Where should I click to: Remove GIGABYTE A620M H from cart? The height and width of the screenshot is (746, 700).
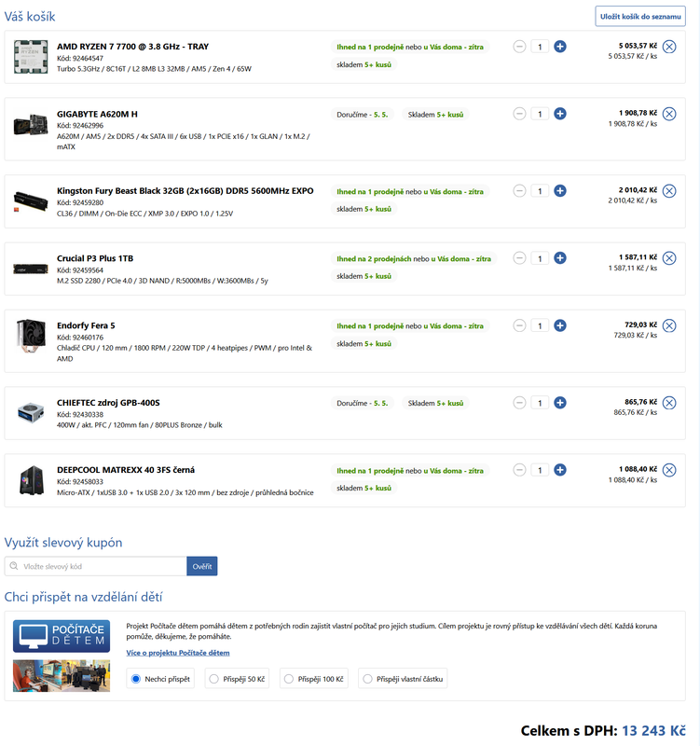pyautogui.click(x=669, y=114)
